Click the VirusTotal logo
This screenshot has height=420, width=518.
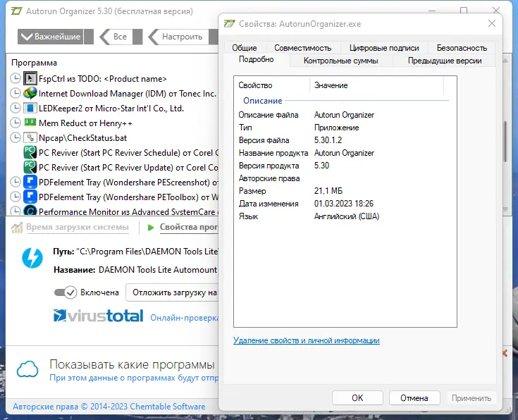pyautogui.click(x=99, y=316)
